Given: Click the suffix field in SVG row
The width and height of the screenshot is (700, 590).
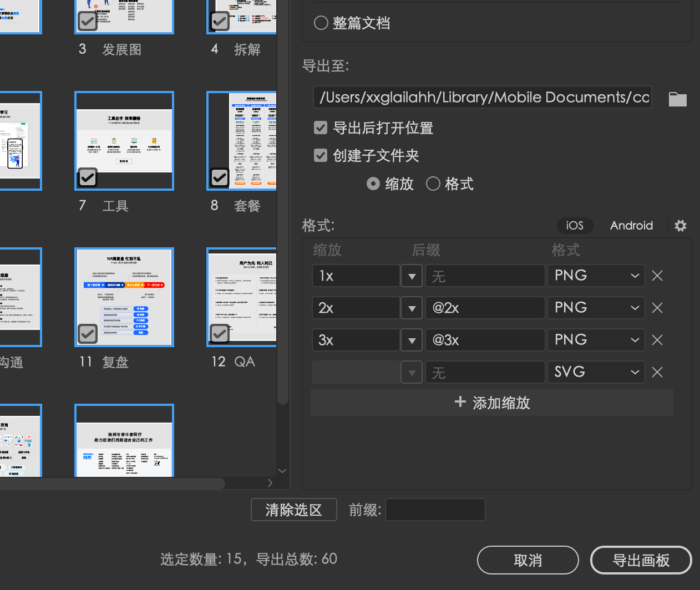Looking at the screenshot, I should pos(485,372).
